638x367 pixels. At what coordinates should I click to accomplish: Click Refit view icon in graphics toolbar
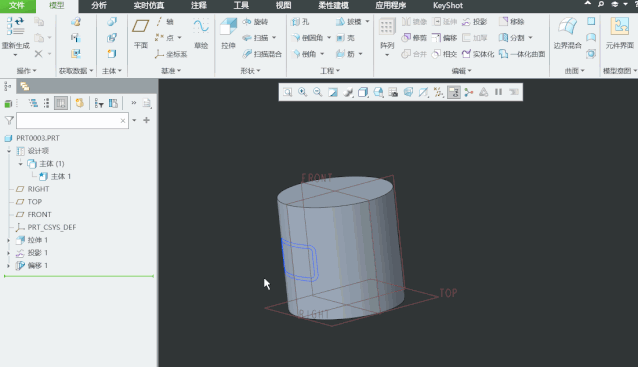point(288,92)
